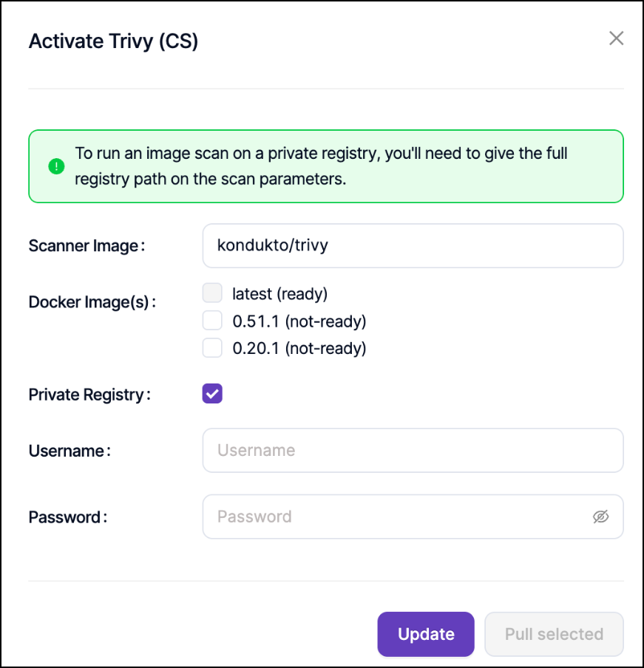Click the "latest (ready)" label text
The height and width of the screenshot is (668, 644).
[279, 293]
